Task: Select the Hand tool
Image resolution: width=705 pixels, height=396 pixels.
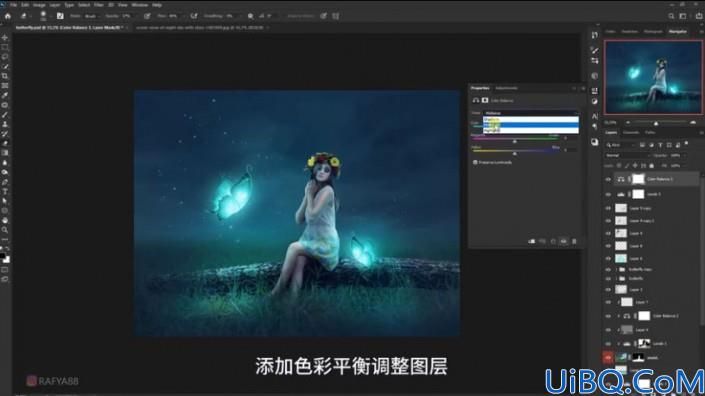Action: tap(5, 220)
